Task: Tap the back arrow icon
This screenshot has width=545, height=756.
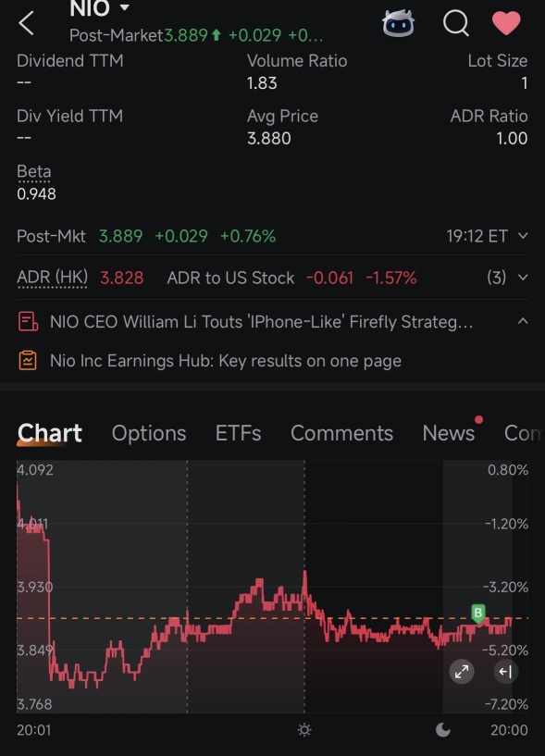Action: [26, 23]
